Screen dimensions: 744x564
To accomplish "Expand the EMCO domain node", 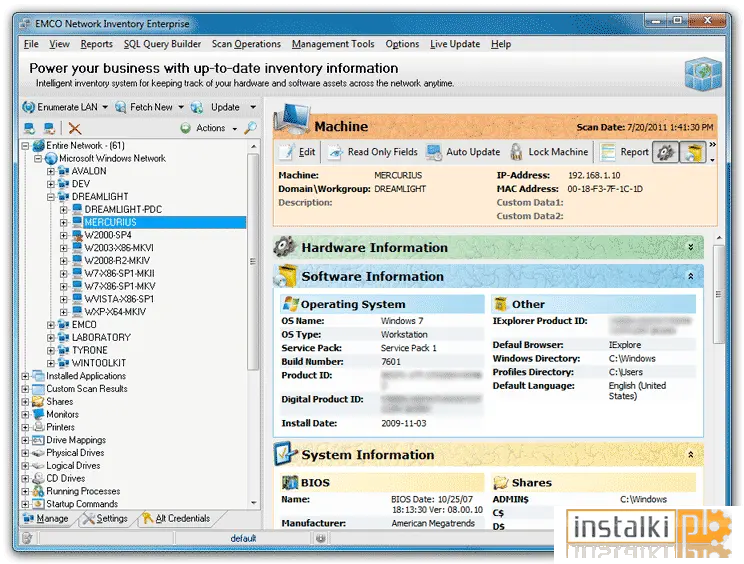I will coord(51,325).
